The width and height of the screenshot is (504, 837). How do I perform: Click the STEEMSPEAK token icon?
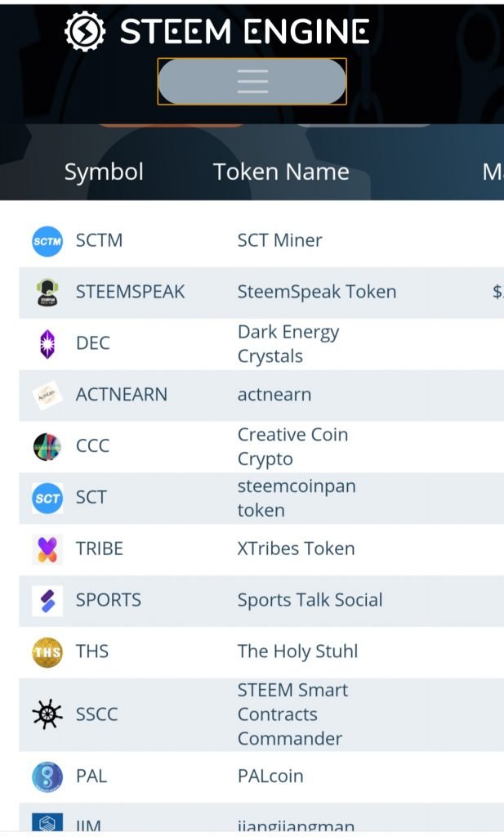tap(47, 293)
